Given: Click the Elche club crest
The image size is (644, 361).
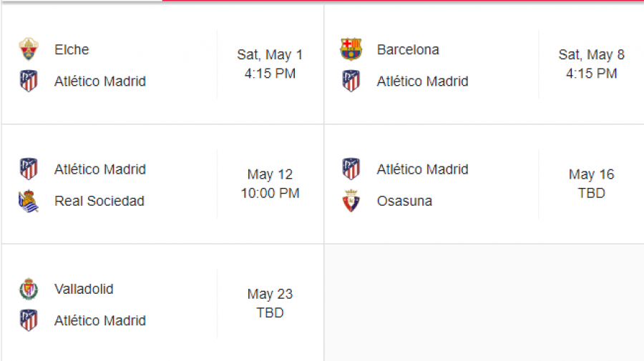Looking at the screenshot, I should click(x=29, y=49).
